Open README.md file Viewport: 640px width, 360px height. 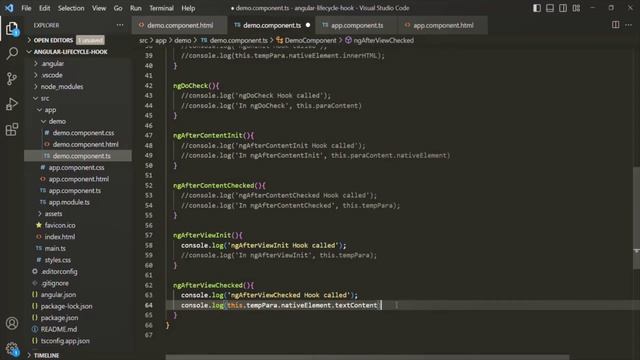click(59, 329)
